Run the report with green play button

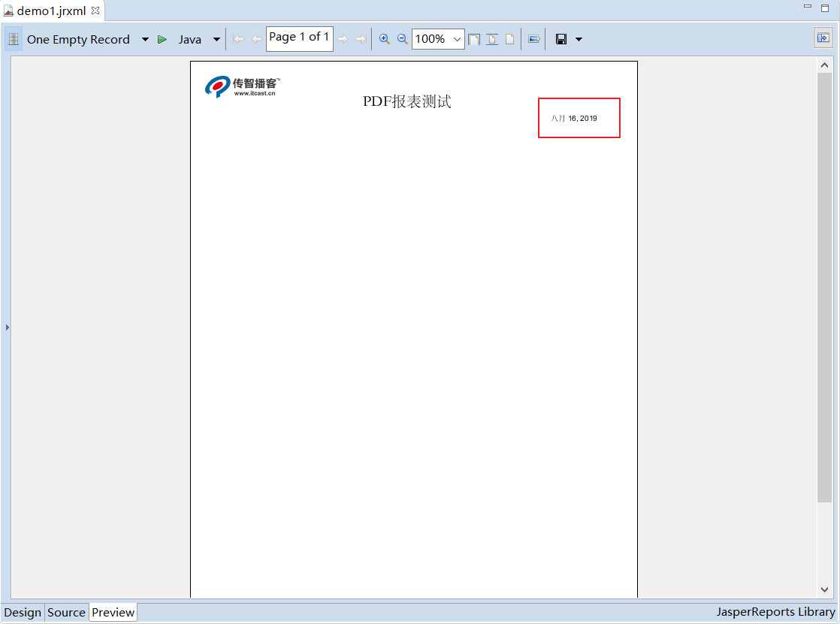point(162,39)
